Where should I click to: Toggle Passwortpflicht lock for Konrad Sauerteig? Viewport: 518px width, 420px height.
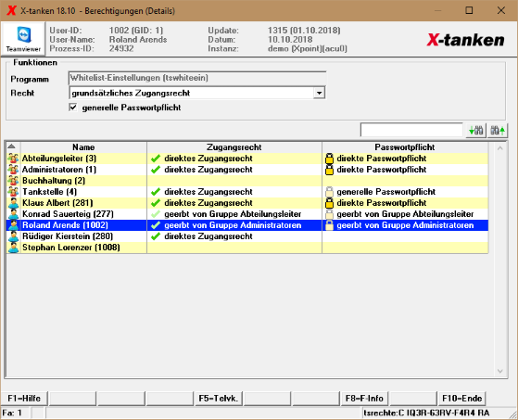tap(329, 214)
